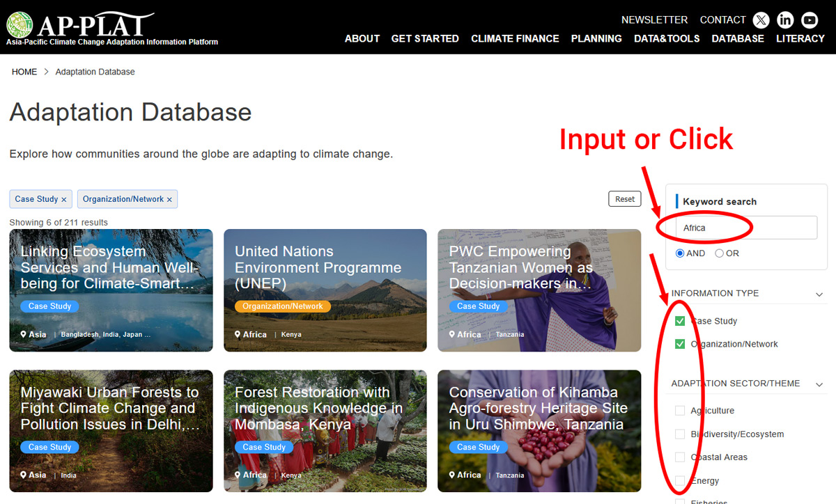Open the ABOUT menu
The width and height of the screenshot is (836, 504).
tap(362, 39)
